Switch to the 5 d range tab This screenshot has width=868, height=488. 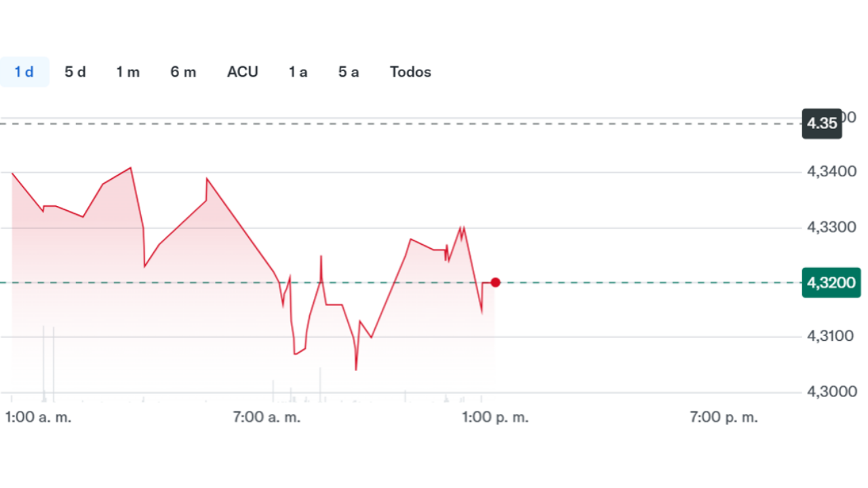(75, 72)
